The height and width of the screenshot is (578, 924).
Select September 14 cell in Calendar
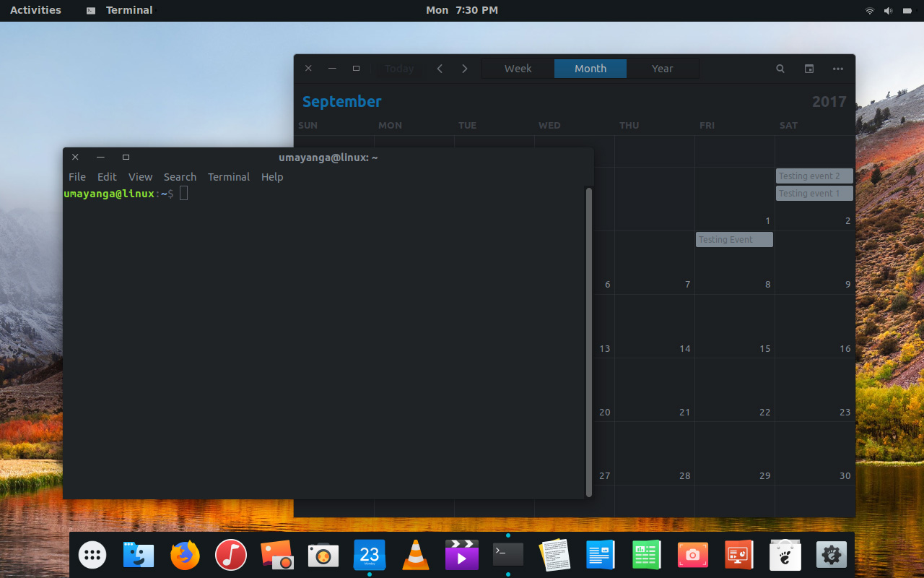pyautogui.click(x=655, y=326)
